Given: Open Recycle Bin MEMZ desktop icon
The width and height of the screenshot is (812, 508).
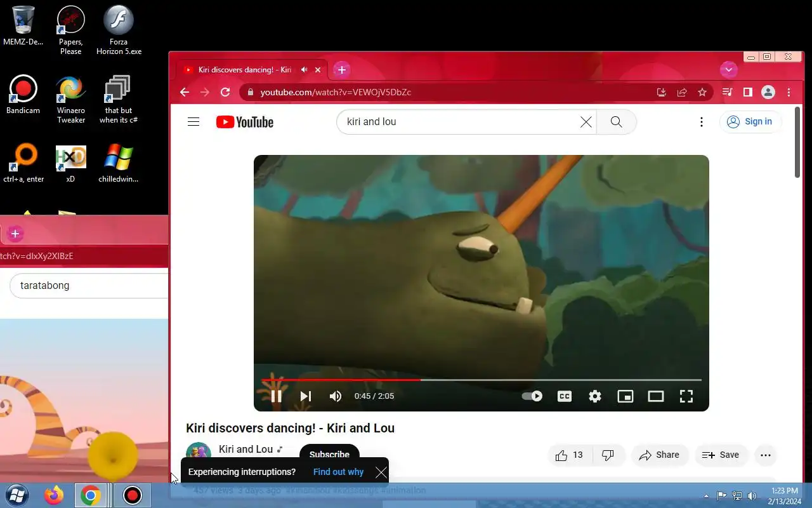Looking at the screenshot, I should click(x=23, y=26).
